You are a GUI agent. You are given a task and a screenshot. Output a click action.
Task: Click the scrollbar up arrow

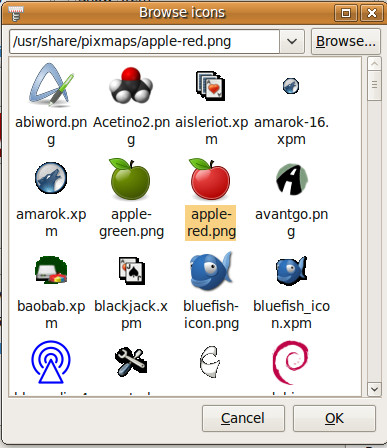coord(374,63)
